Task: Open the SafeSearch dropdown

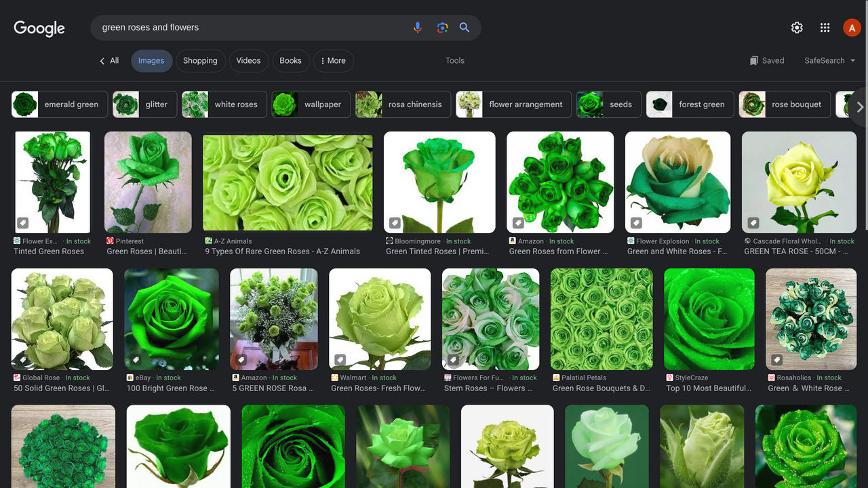Action: tap(829, 60)
